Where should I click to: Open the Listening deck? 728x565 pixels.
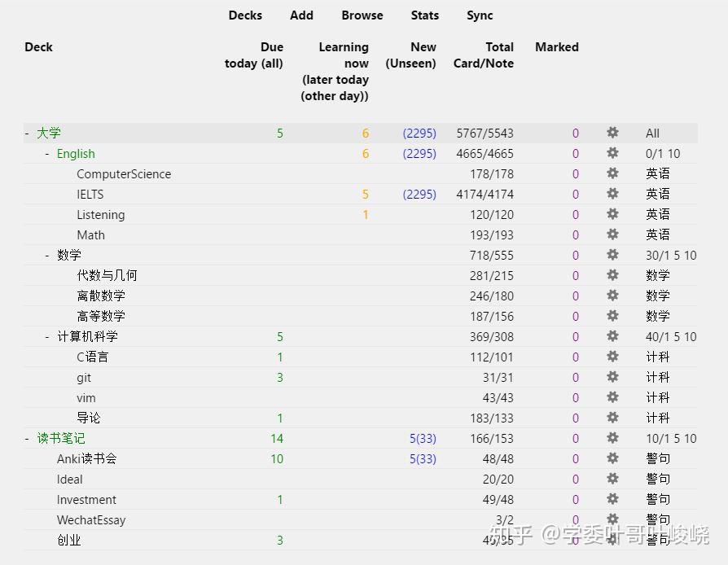click(101, 215)
